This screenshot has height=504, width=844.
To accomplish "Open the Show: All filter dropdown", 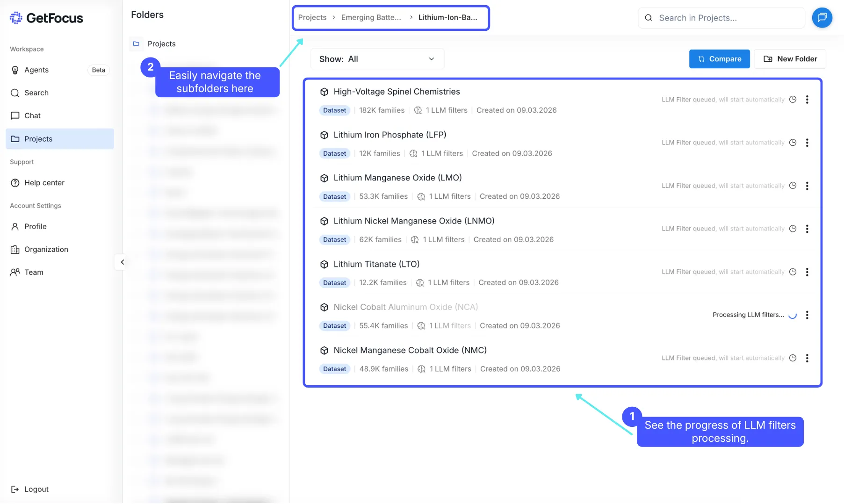I will coord(377,59).
